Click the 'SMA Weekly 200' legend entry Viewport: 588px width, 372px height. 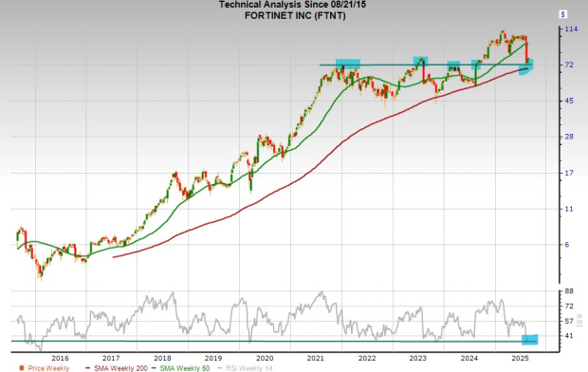point(117,368)
